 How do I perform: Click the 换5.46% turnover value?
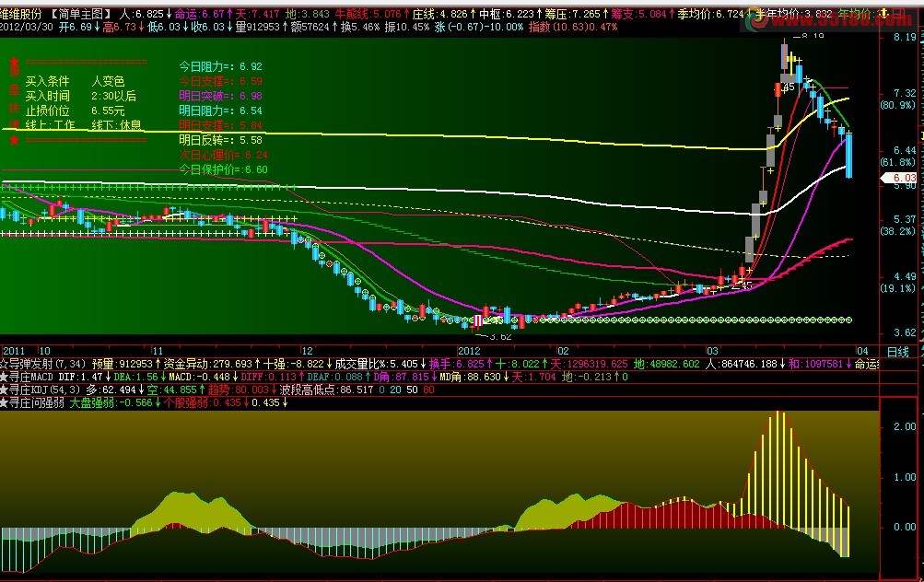360,27
